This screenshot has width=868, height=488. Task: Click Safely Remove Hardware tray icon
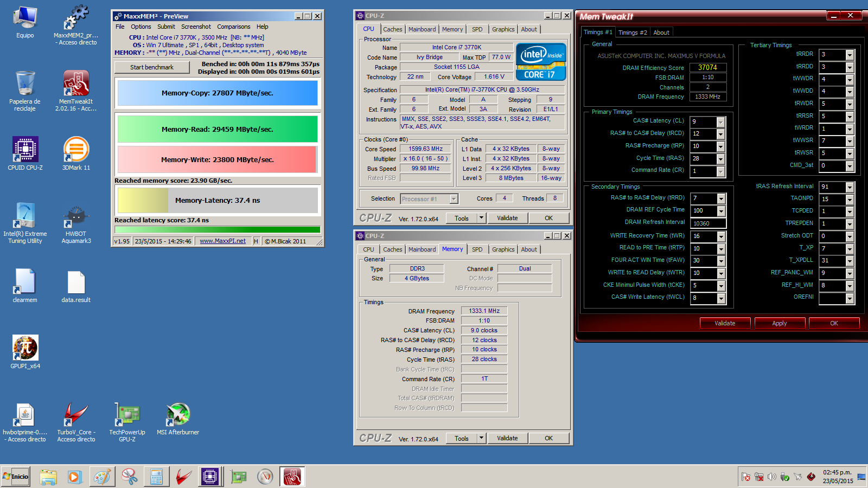tap(785, 477)
